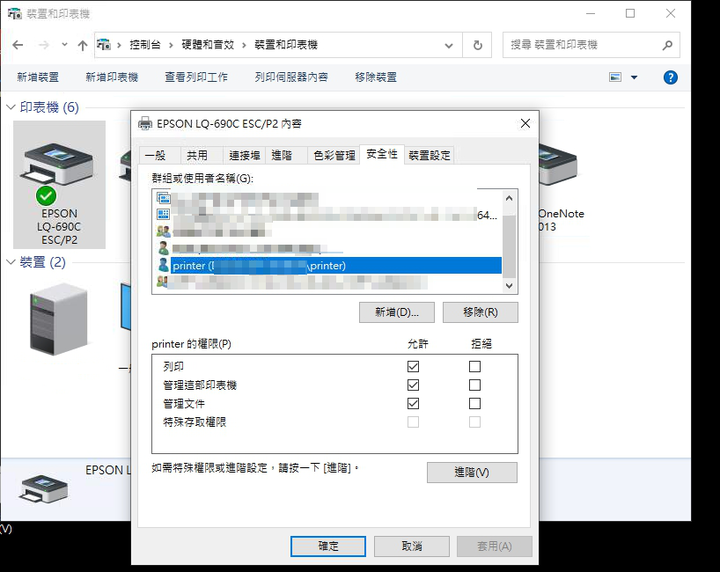The image size is (720, 572).
Task: Open advanced permissions with 進階(V)
Action: pos(472,472)
